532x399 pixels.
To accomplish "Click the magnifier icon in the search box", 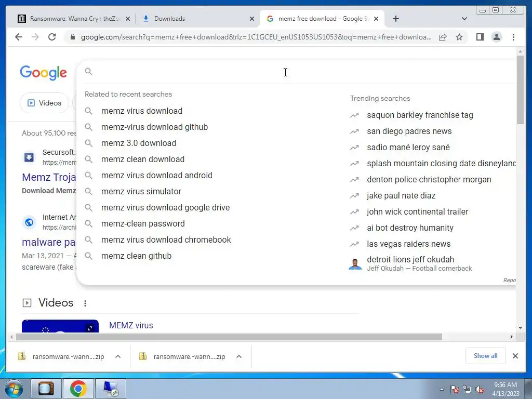I will click(88, 72).
